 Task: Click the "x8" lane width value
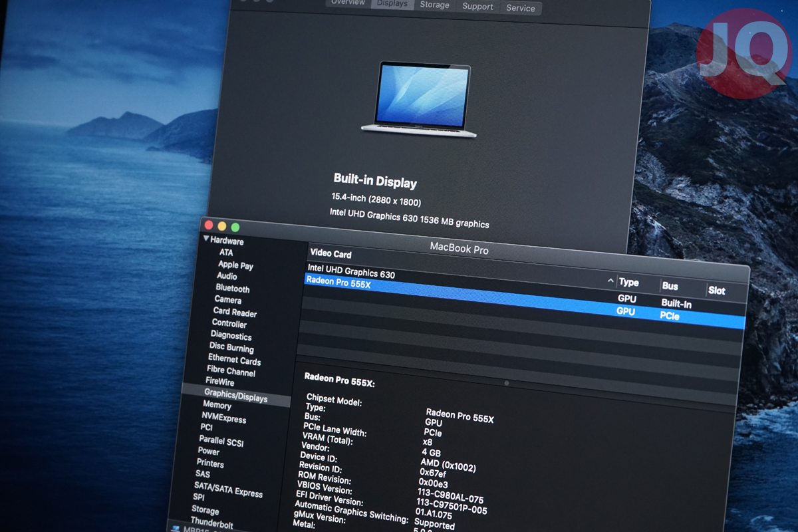(428, 442)
